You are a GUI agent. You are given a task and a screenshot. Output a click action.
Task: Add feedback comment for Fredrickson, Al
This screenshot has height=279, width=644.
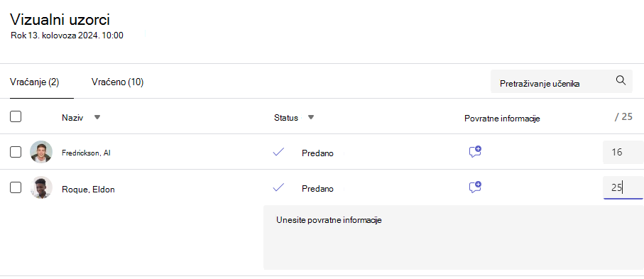(475, 152)
